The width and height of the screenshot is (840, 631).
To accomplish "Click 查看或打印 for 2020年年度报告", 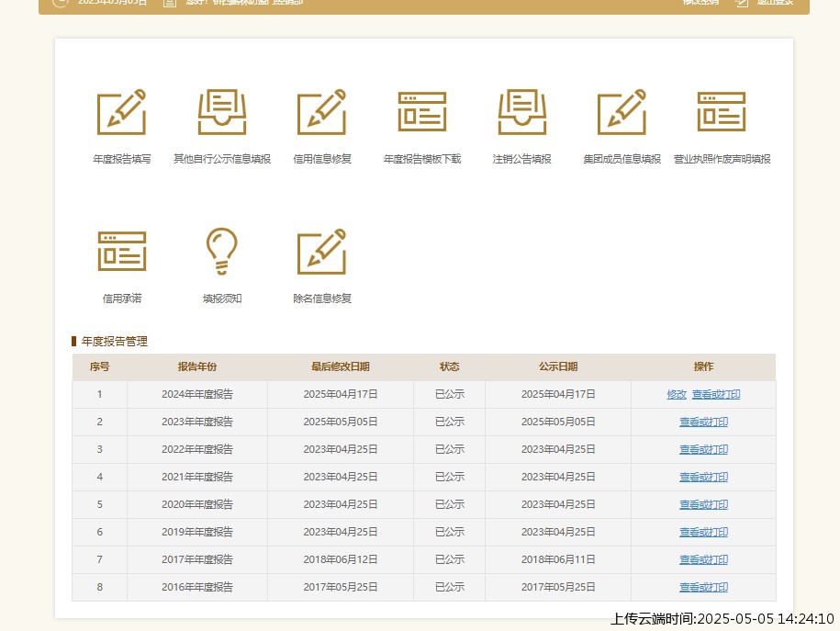I will coord(703,504).
